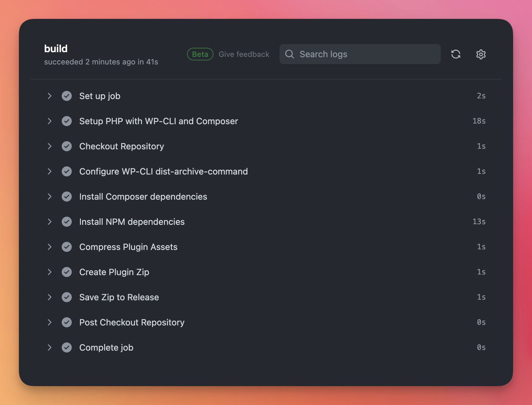Click status checkmark for Install NPM dependencies
The width and height of the screenshot is (532, 405).
67,222
